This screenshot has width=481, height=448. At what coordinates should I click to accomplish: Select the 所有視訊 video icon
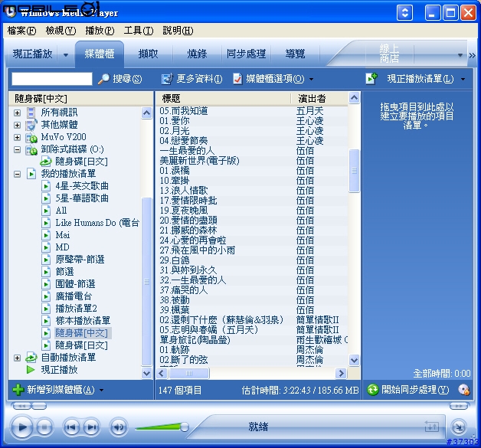tap(31, 113)
